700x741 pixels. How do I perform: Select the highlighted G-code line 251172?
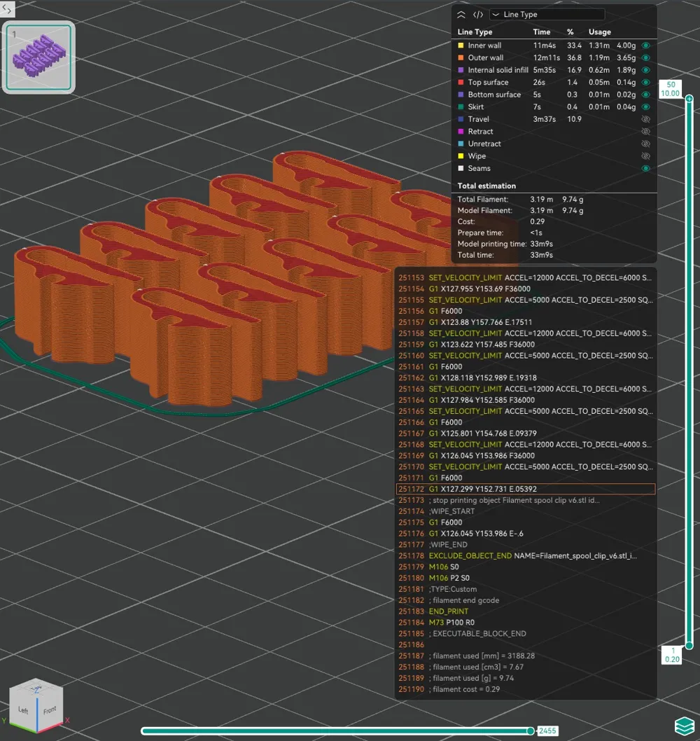525,489
